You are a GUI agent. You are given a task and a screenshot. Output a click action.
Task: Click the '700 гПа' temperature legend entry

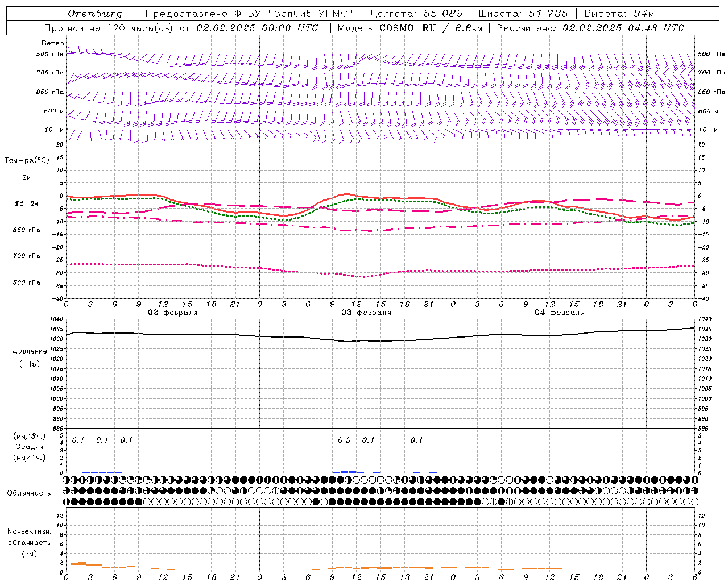point(26,256)
